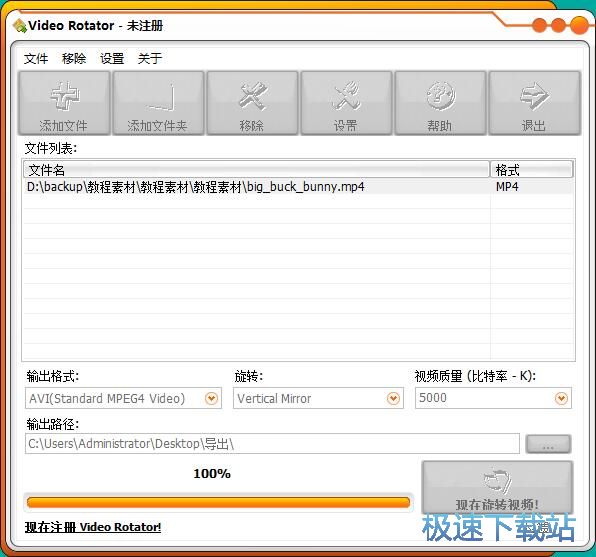Screen dimensions: 596x557
Task: Open the 设置 (Settings) toolbar icon
Action: pos(346,103)
